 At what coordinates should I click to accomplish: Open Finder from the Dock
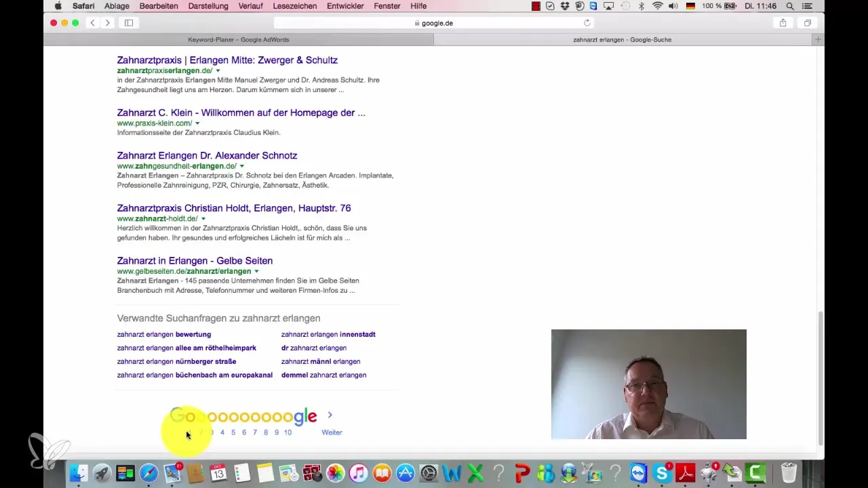[79, 473]
